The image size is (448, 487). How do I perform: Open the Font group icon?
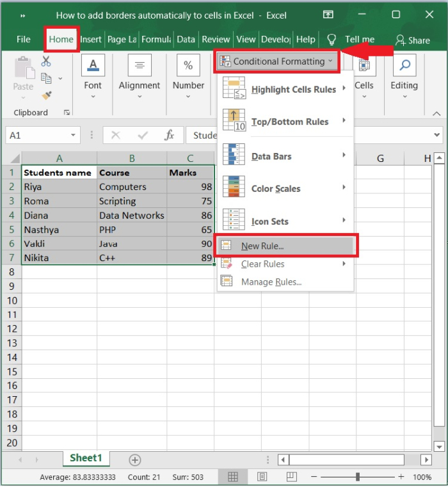pos(93,65)
